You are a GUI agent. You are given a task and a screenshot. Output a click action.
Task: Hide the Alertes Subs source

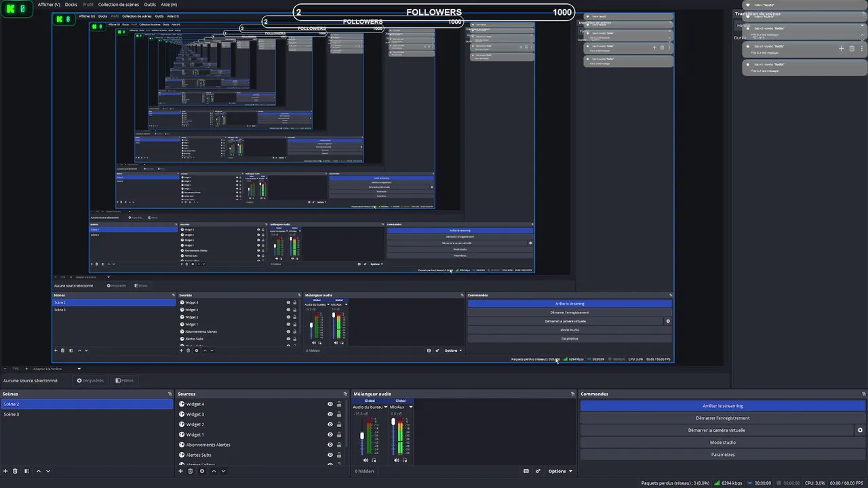tap(330, 455)
